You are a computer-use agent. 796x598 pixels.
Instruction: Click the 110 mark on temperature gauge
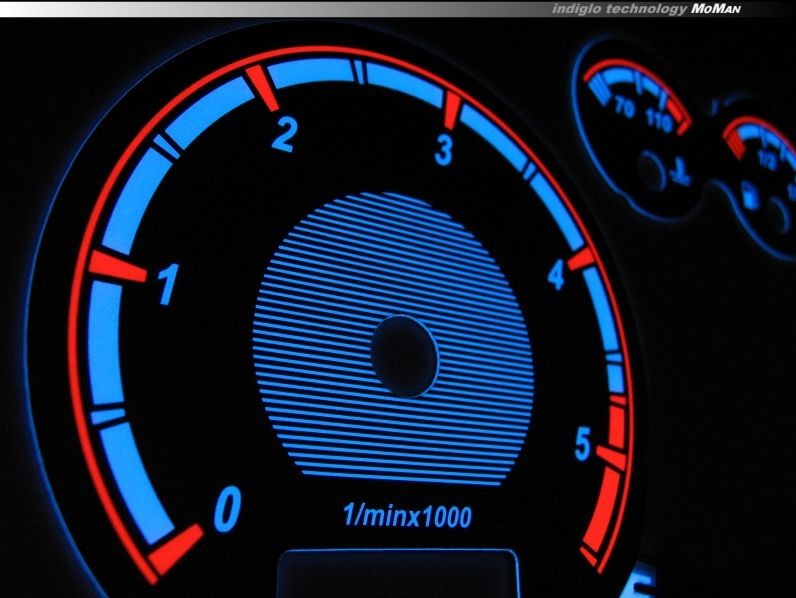660,124
